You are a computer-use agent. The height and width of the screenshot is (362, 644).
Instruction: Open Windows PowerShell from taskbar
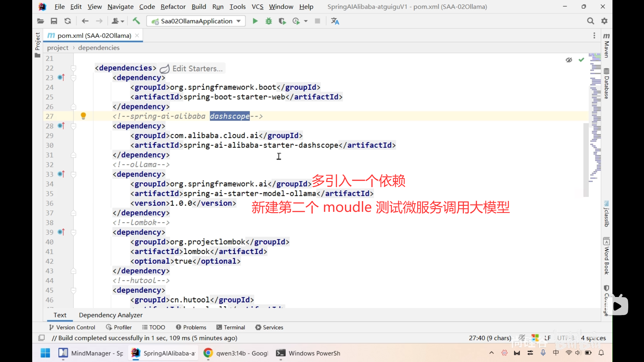[308, 353]
